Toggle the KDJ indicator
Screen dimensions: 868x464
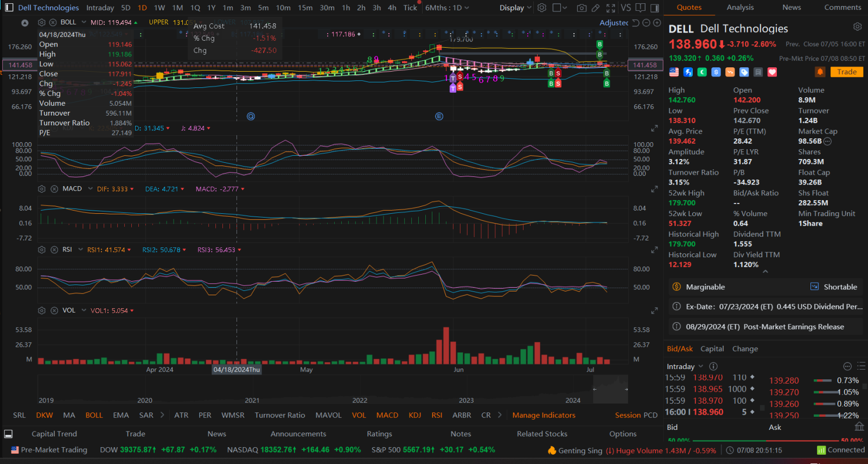point(414,415)
